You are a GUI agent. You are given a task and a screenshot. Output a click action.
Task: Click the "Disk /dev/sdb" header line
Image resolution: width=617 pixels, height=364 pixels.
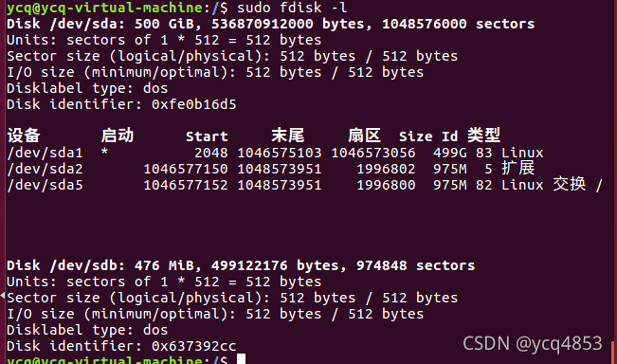pyautogui.click(x=241, y=265)
